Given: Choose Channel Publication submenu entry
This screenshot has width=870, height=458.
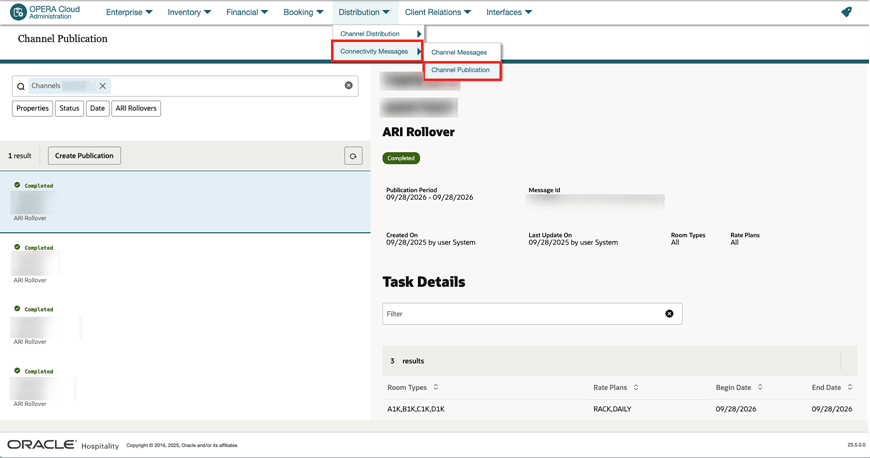Looking at the screenshot, I should [462, 71].
